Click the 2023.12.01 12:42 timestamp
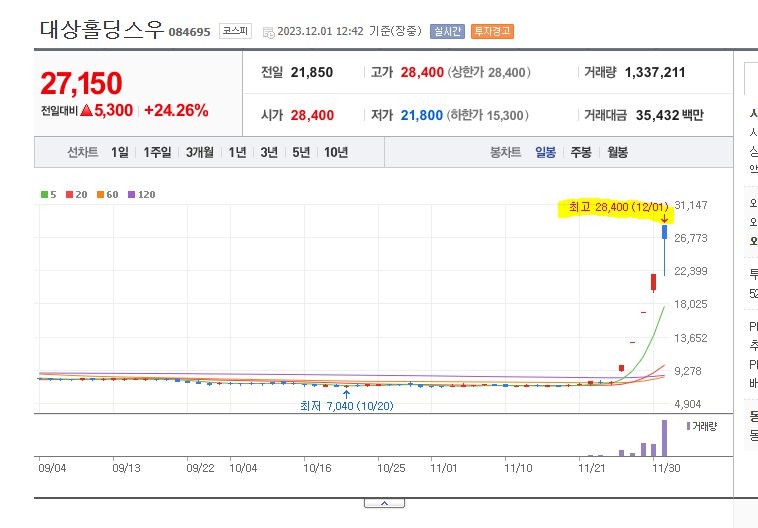758x528 pixels. (320, 31)
